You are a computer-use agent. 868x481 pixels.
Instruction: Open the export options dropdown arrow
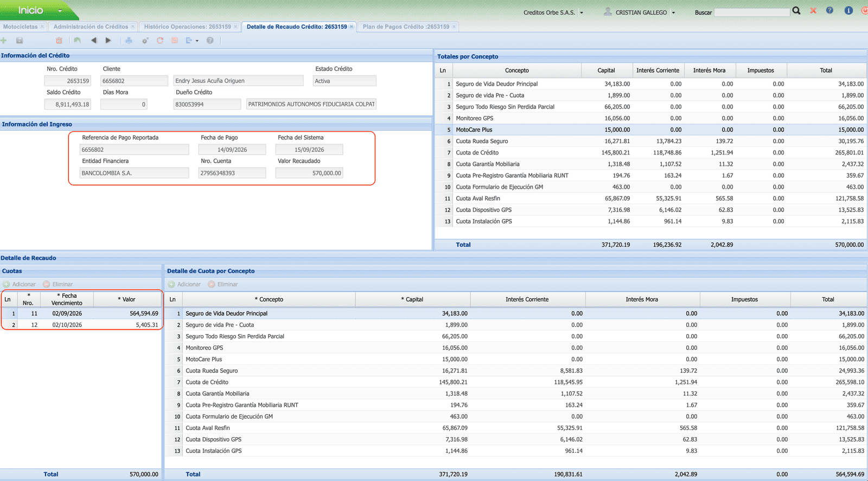point(197,41)
